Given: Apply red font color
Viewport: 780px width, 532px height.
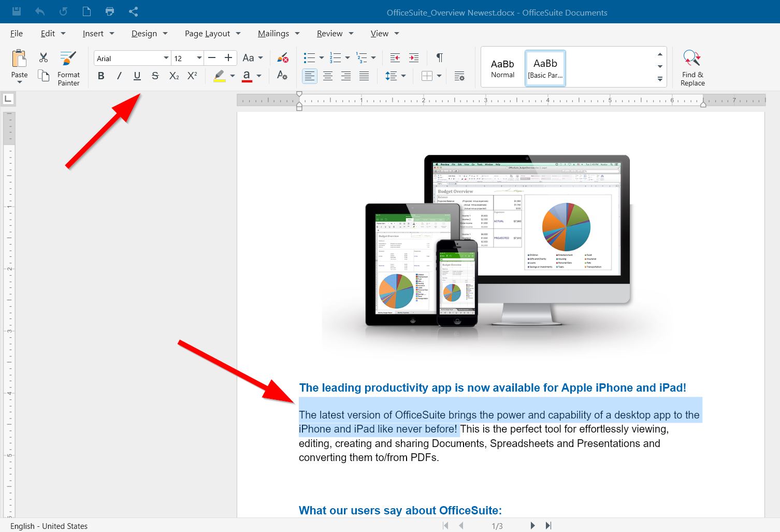Looking at the screenshot, I should tap(247, 76).
